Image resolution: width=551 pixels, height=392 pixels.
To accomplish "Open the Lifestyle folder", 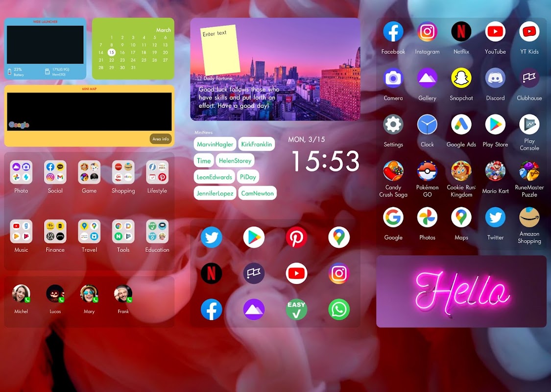I will pyautogui.click(x=157, y=172).
